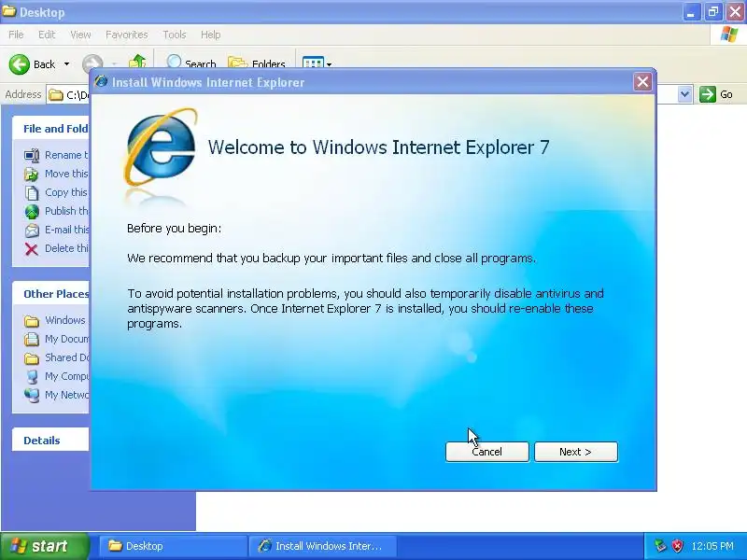
Task: Click the 12:05 PM system clock
Action: click(712, 546)
